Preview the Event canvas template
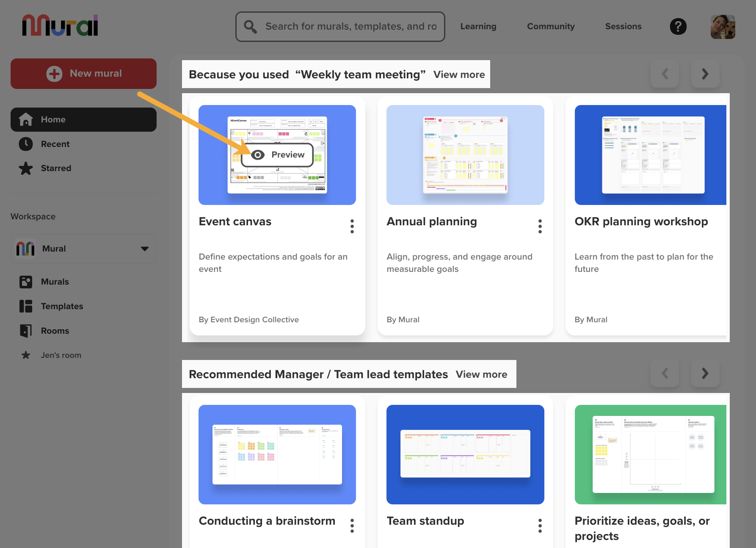 click(x=278, y=155)
